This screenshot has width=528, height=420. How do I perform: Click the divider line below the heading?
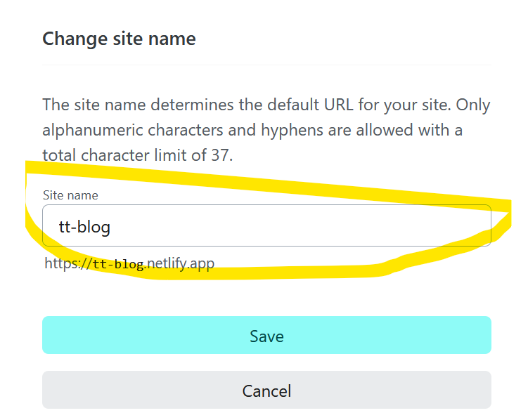(266, 65)
